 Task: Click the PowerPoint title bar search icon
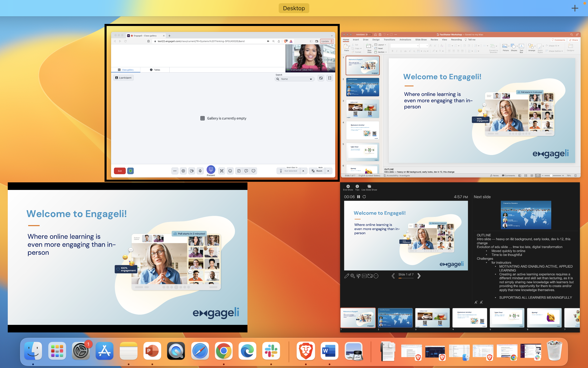pos(571,35)
